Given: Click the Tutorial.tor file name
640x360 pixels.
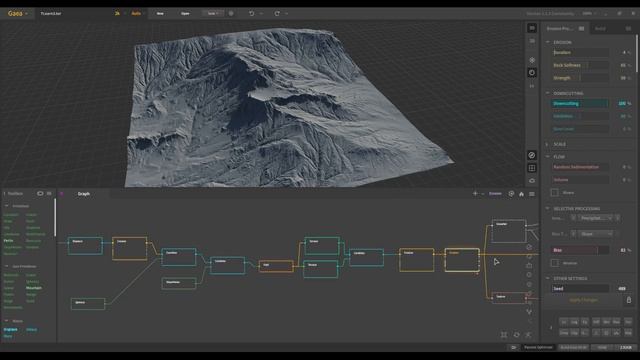Looking at the screenshot, I should 51,13.
